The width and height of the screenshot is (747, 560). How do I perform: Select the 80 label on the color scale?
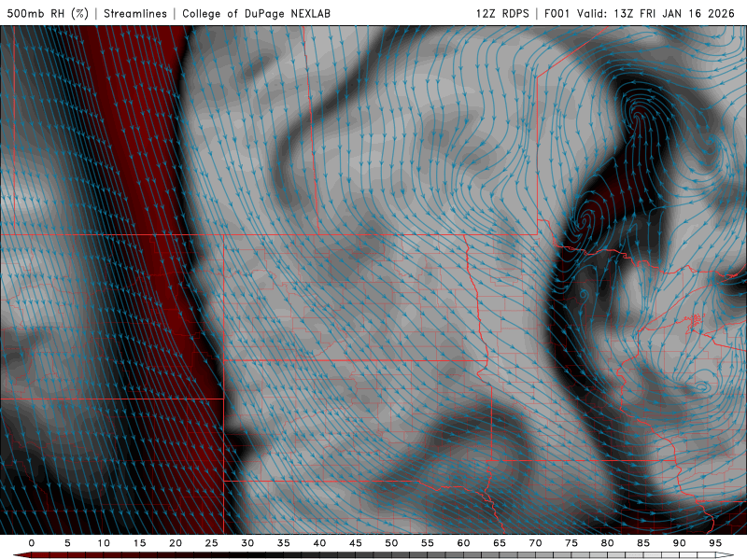click(x=607, y=543)
